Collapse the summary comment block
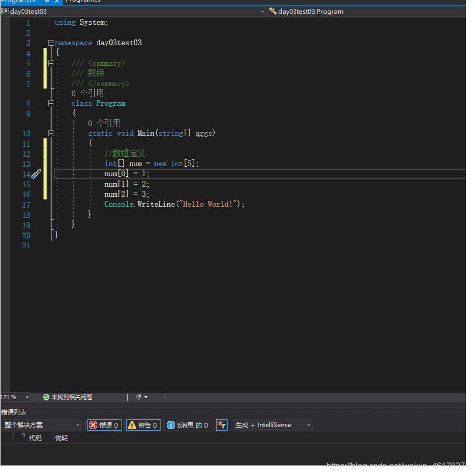Image resolution: width=475 pixels, height=476 pixels. 52,64
